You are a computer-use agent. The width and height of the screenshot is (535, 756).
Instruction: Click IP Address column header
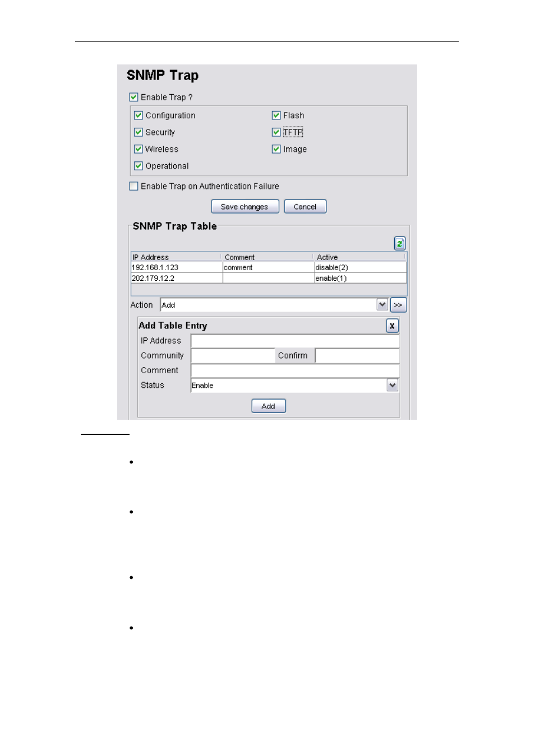176,257
